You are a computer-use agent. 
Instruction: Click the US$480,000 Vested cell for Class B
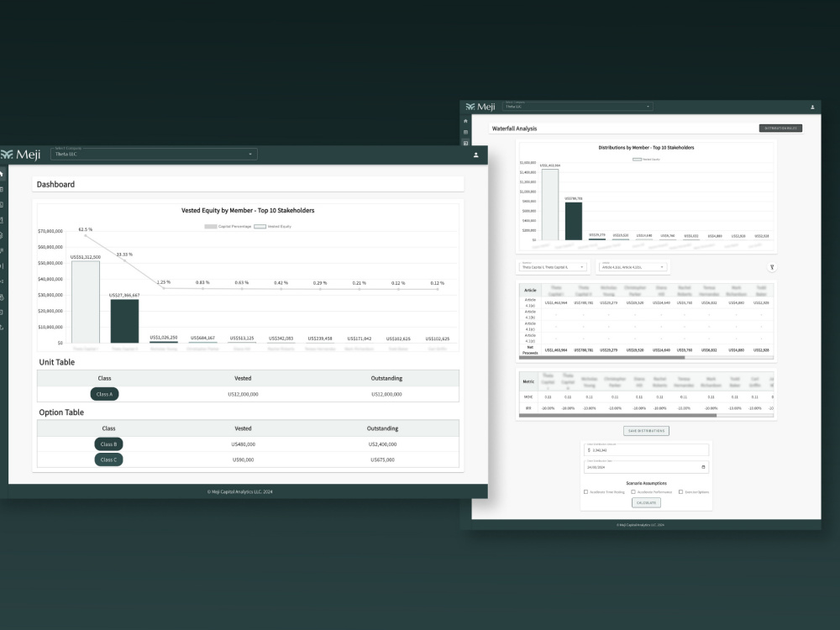pyautogui.click(x=244, y=444)
